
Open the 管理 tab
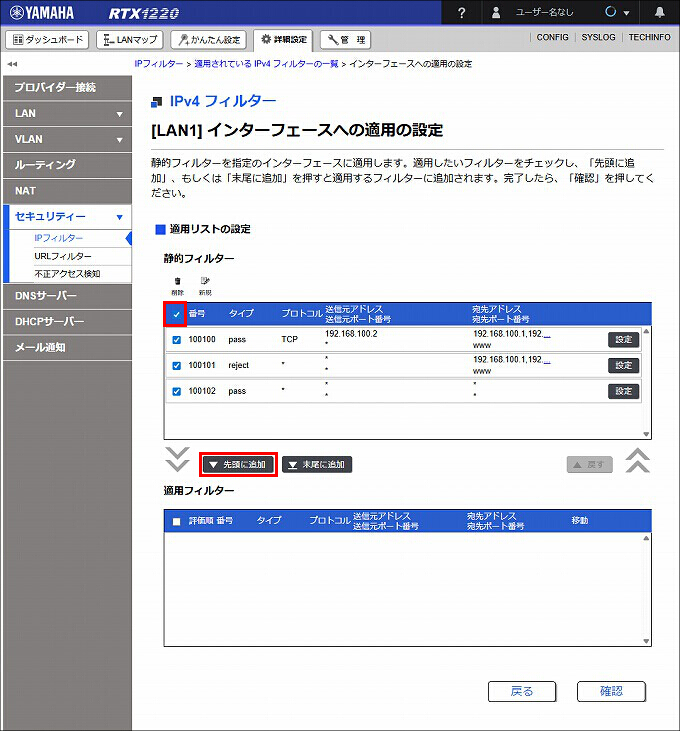[x=346, y=40]
